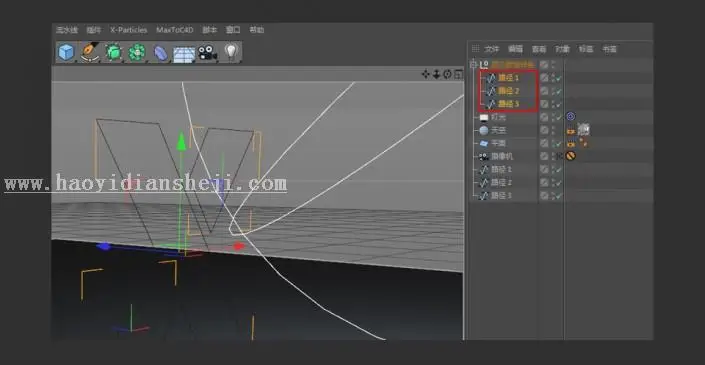This screenshot has height=365, width=705.
Task: Open the 插件 menu
Action: point(94,30)
